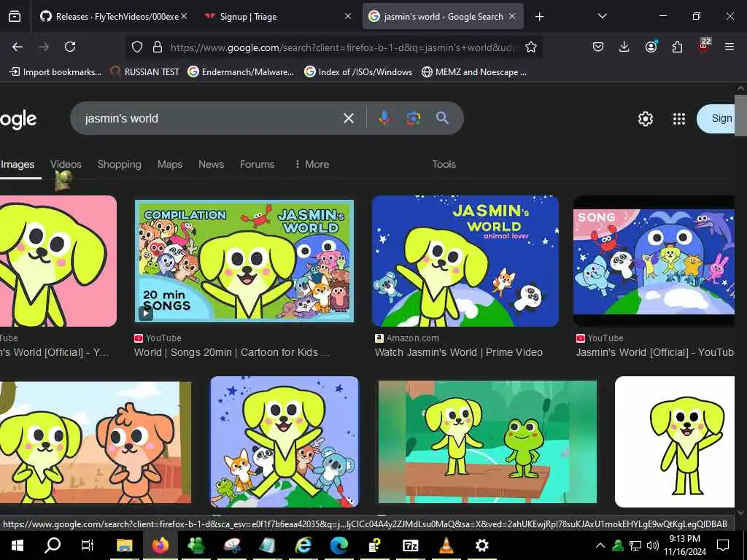The width and height of the screenshot is (747, 560).
Task: Start voice search with microphone
Action: click(384, 118)
